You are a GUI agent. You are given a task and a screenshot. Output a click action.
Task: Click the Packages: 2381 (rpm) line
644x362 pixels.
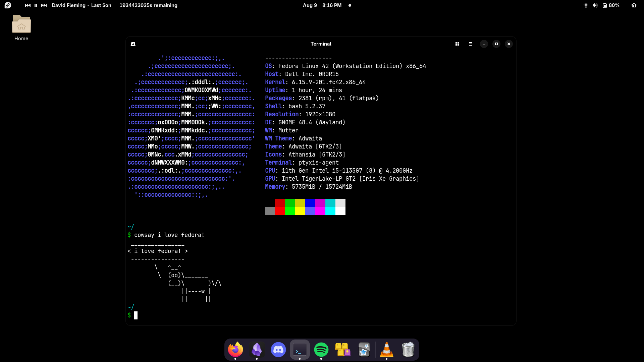(322, 98)
